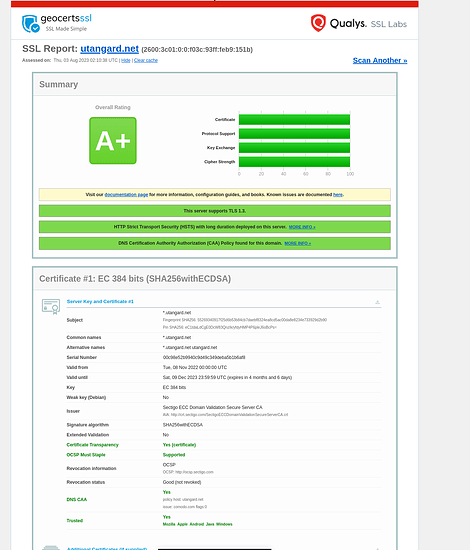Click the IPv6 address next to hostname

click(197, 49)
